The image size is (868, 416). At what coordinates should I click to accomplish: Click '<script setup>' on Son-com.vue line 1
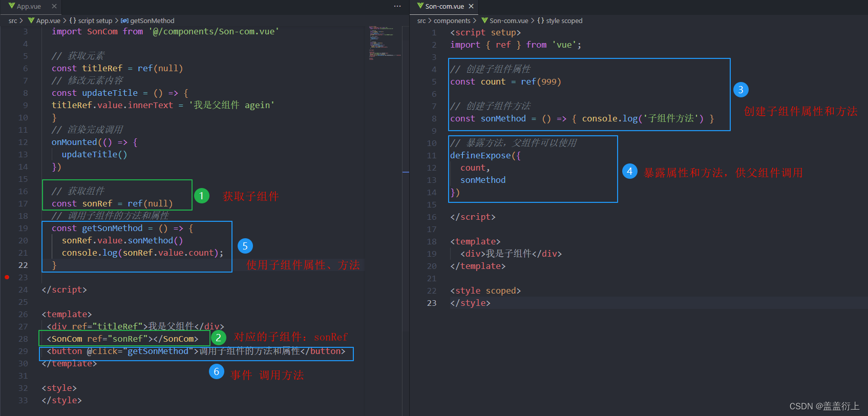tap(485, 32)
